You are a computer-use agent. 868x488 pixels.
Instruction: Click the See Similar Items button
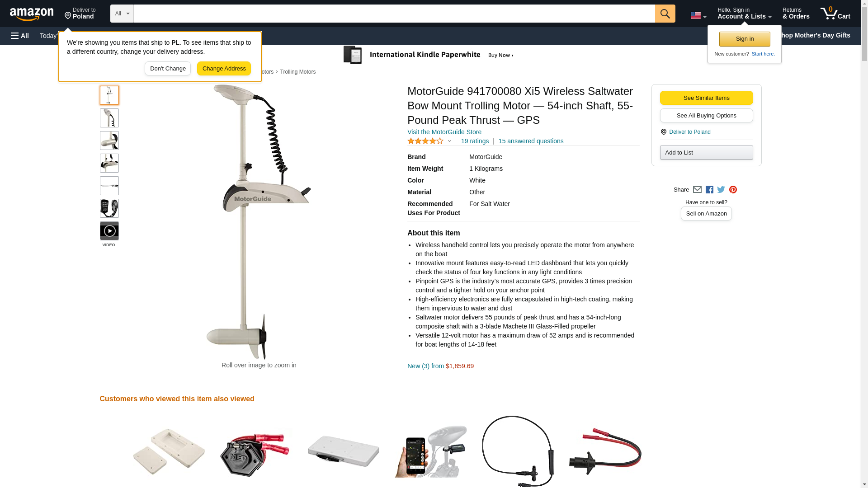point(706,98)
